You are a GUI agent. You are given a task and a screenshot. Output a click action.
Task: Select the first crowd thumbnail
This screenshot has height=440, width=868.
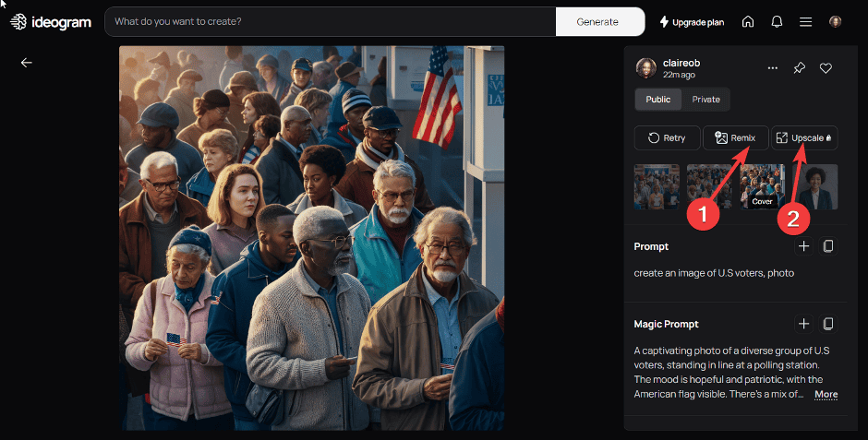click(657, 187)
